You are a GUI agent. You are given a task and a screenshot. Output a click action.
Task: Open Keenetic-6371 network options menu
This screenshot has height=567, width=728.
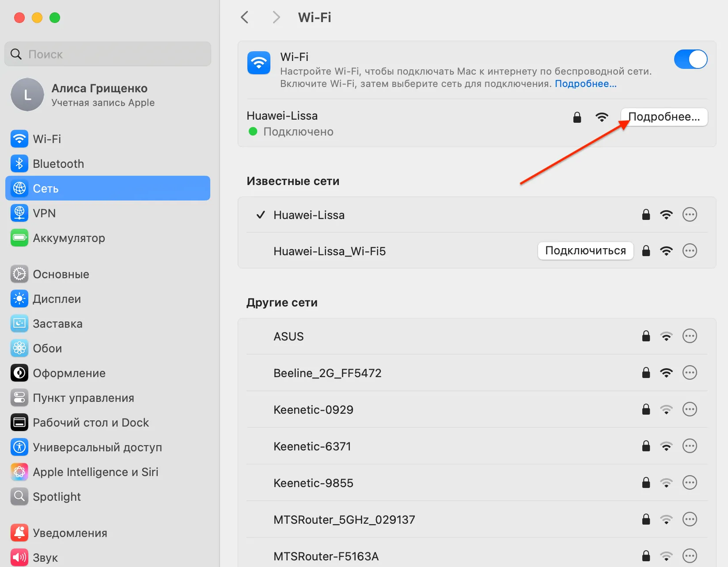(690, 446)
